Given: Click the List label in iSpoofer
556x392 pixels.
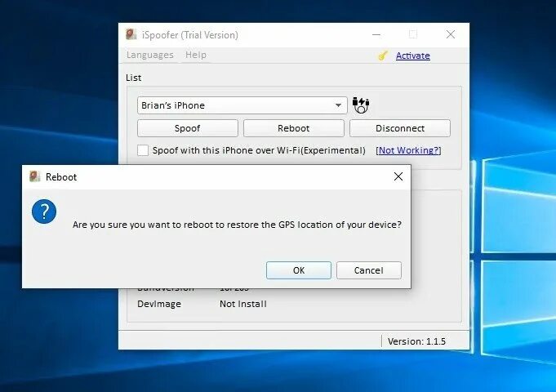Looking at the screenshot, I should click(x=133, y=78).
